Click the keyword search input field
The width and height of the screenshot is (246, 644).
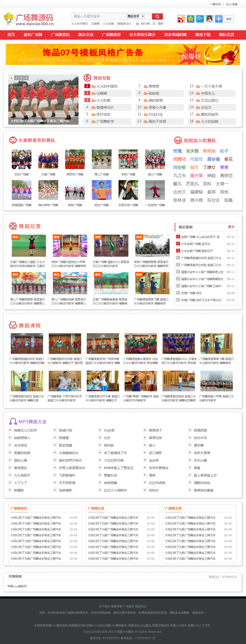point(98,17)
